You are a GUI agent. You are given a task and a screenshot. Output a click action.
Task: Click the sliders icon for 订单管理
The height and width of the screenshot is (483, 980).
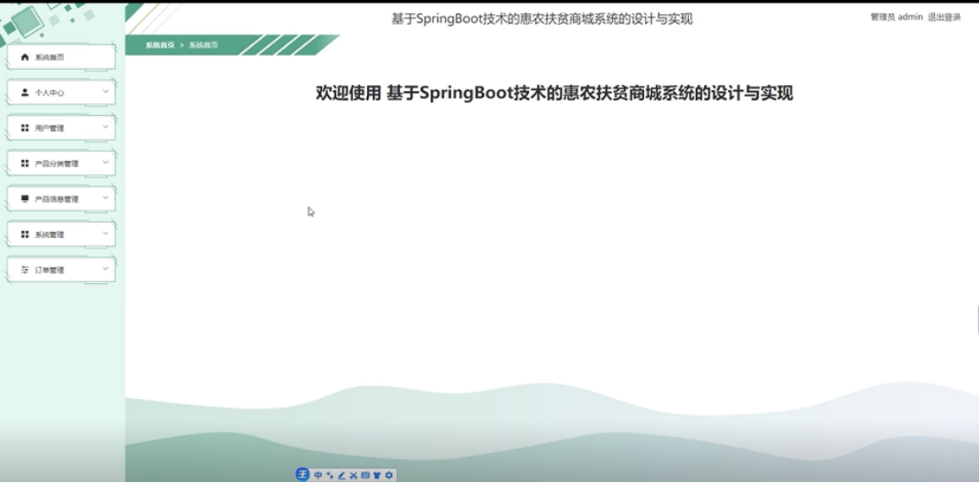pyautogui.click(x=25, y=270)
